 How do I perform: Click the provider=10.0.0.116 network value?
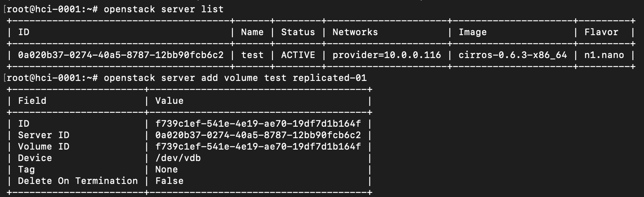[387, 55]
